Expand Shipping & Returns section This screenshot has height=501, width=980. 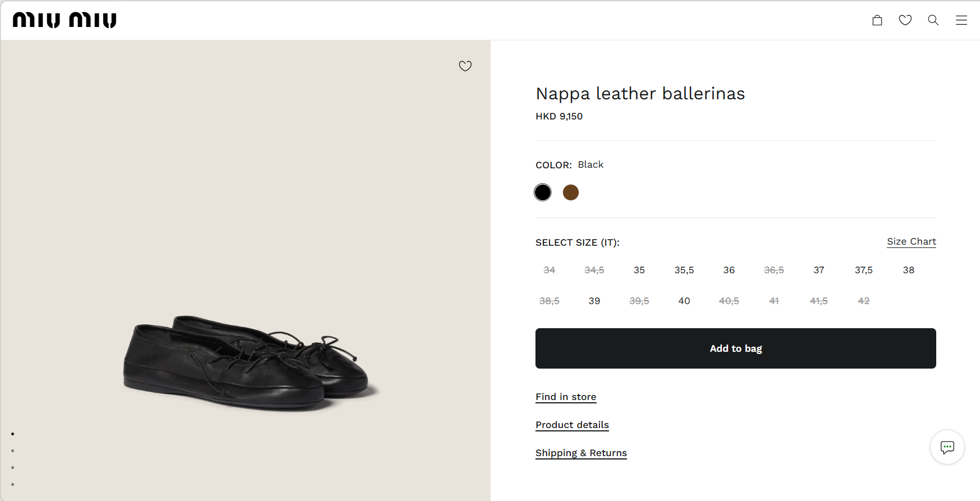click(581, 453)
